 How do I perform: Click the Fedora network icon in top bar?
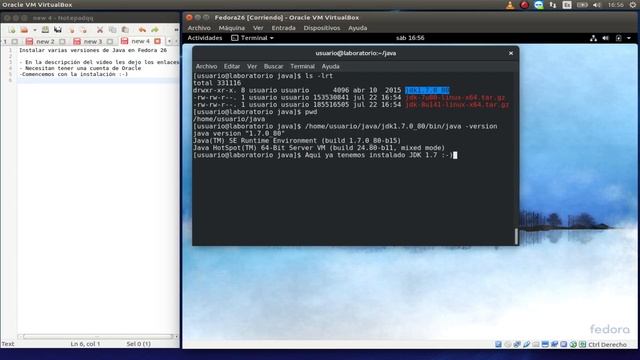[x=593, y=38]
